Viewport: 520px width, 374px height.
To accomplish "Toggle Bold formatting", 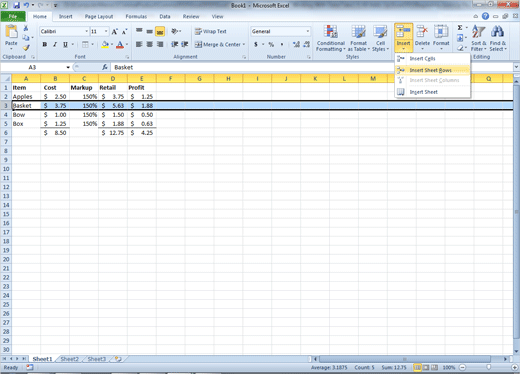I will (45, 44).
